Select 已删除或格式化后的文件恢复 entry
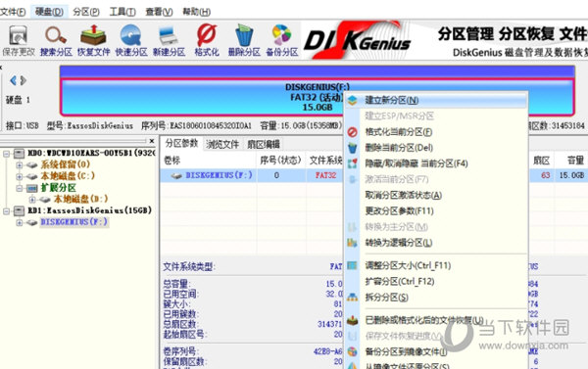Image resolution: width=588 pixels, height=369 pixels. [436, 320]
